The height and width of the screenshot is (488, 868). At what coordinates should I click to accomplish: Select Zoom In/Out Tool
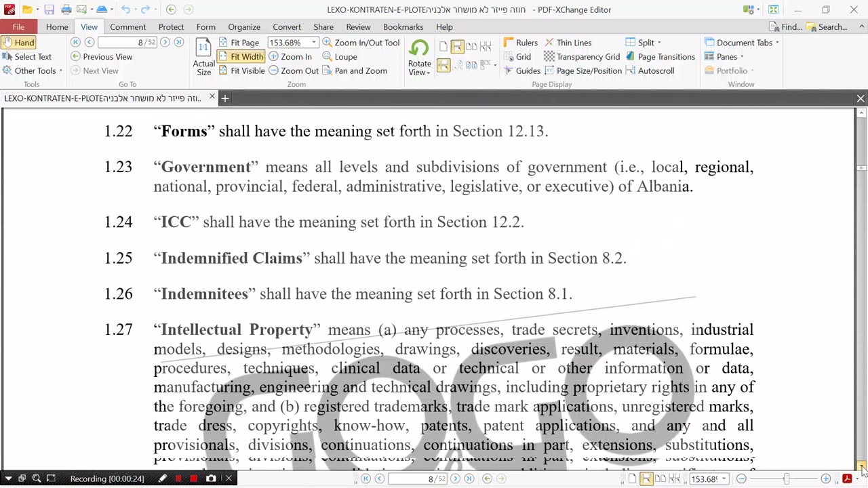point(361,43)
